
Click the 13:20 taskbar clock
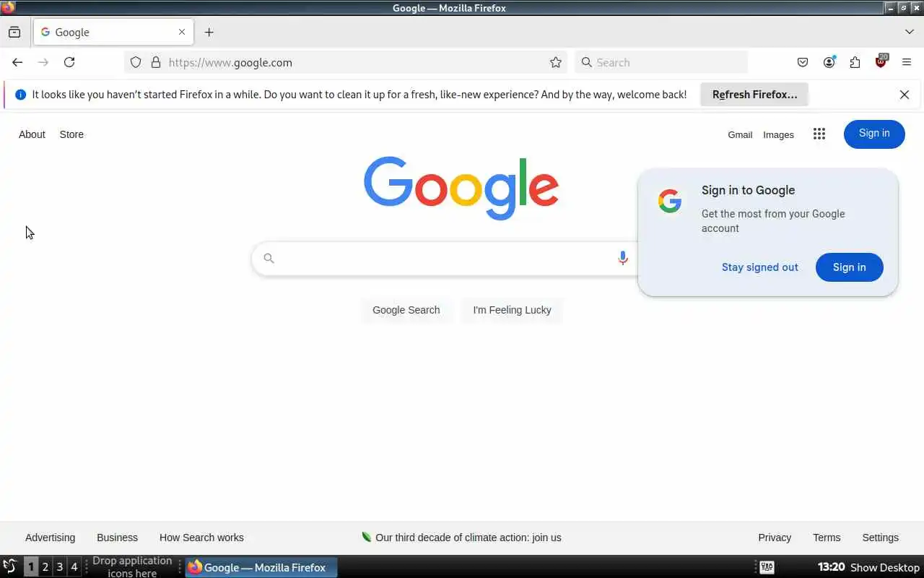(x=832, y=567)
